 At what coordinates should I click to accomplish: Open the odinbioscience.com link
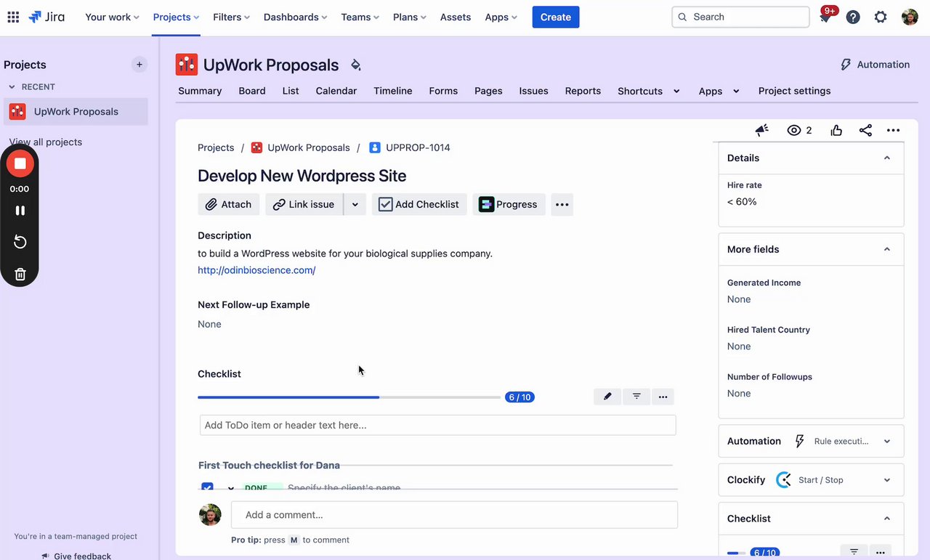(x=256, y=269)
